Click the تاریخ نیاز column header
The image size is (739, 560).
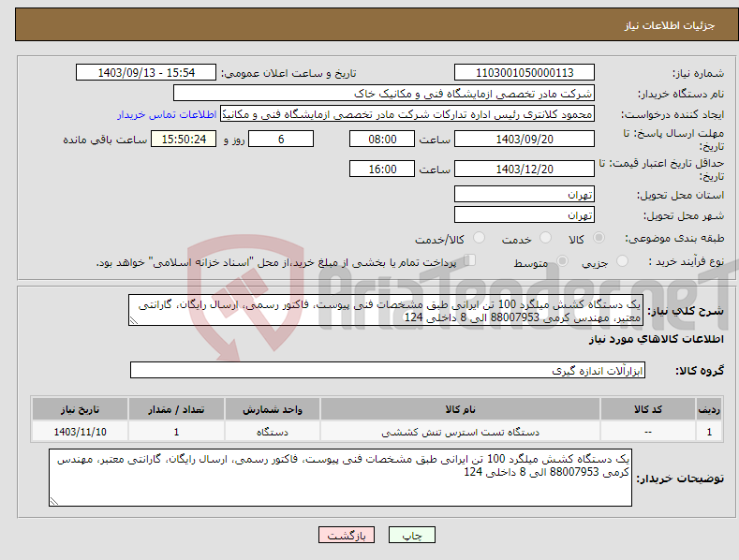81,409
